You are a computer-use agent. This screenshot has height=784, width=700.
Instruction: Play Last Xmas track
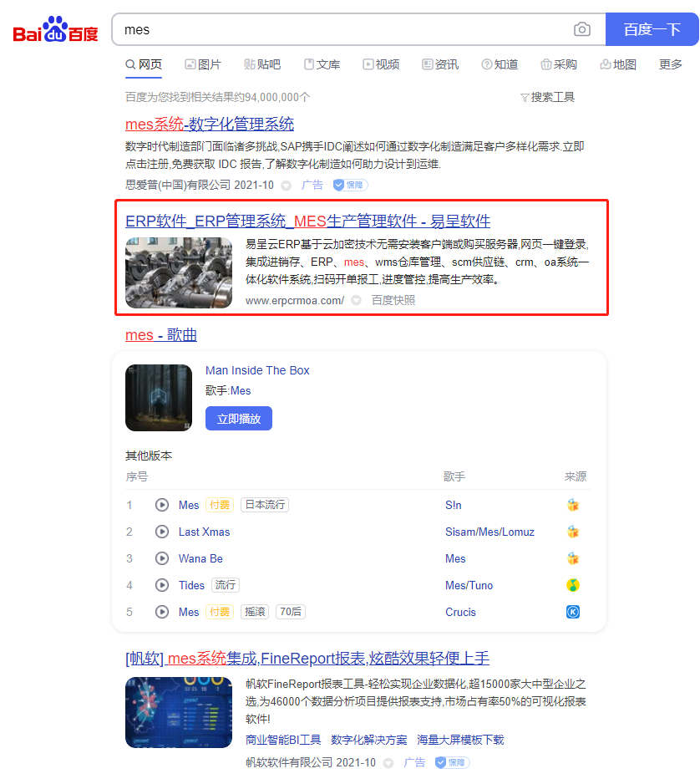pos(162,532)
